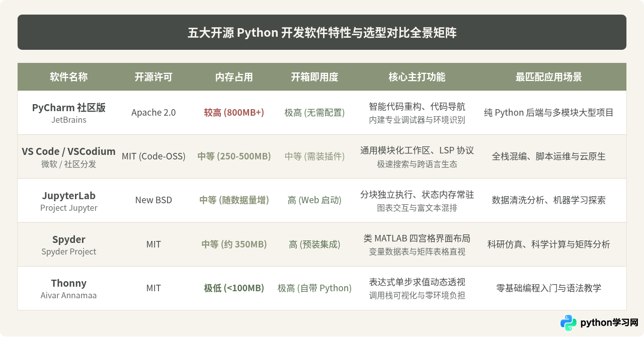Click the "高 (预装集成)" cell
Screen dimensions: 644x337
(314, 244)
